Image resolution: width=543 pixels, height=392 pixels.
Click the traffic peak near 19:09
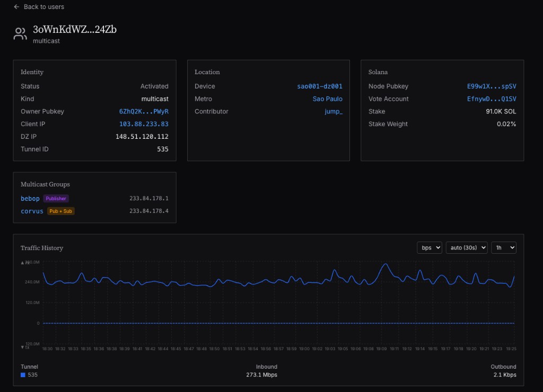(386, 264)
